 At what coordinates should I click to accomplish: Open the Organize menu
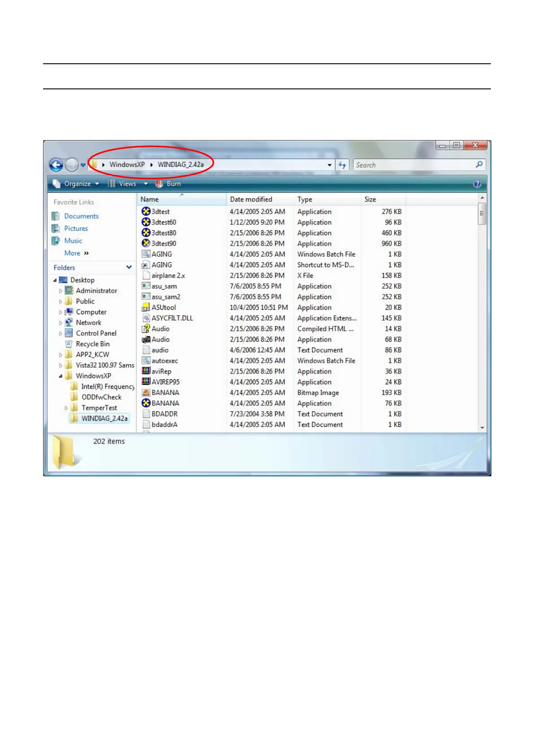(76, 184)
